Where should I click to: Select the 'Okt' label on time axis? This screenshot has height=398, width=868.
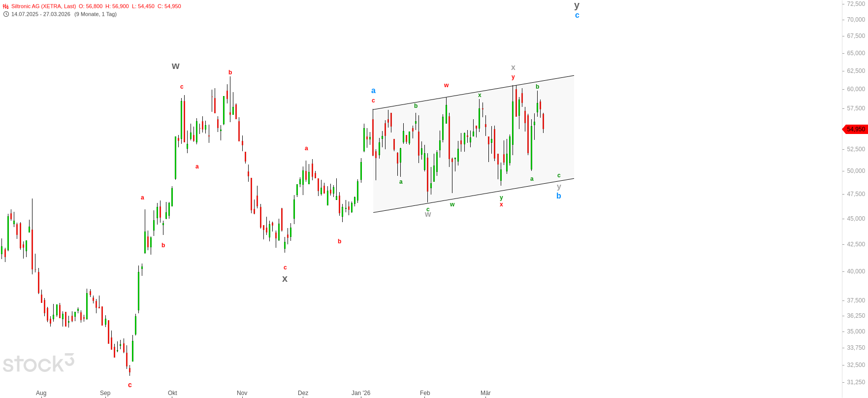pyautogui.click(x=172, y=393)
